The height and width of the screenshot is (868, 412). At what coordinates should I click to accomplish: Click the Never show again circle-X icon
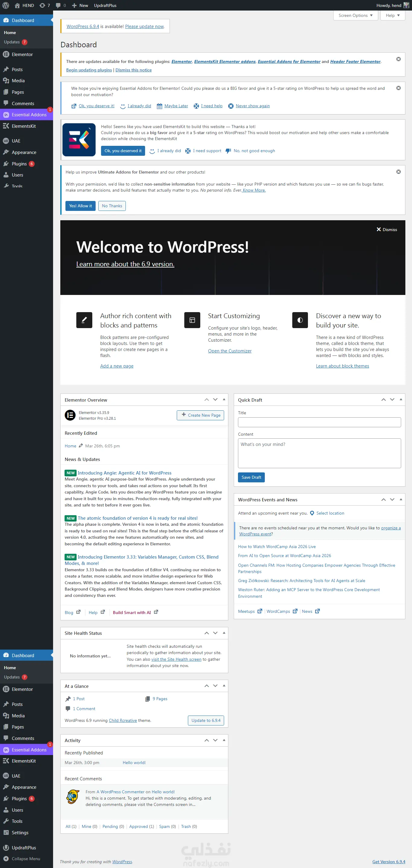coord(231,106)
